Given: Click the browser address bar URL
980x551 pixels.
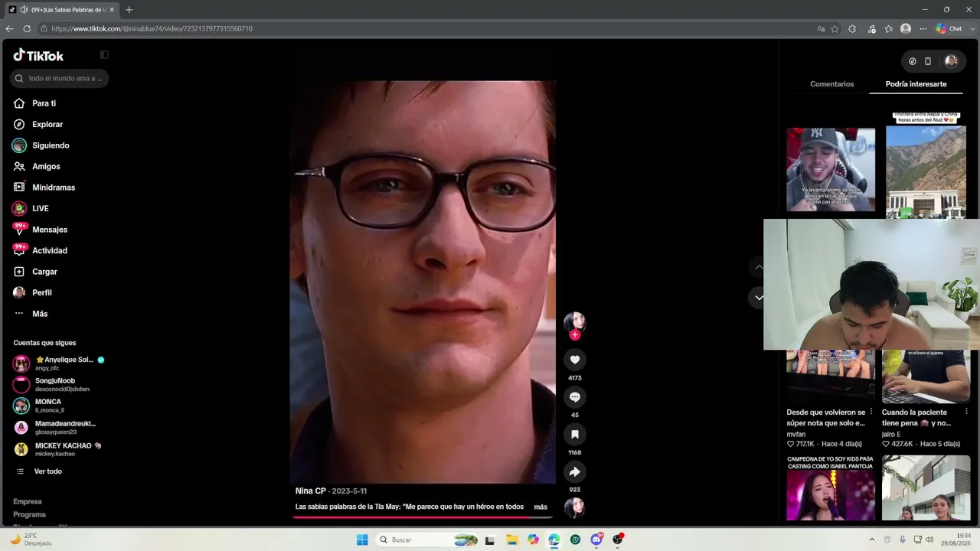Looking at the screenshot, I should tap(152, 28).
